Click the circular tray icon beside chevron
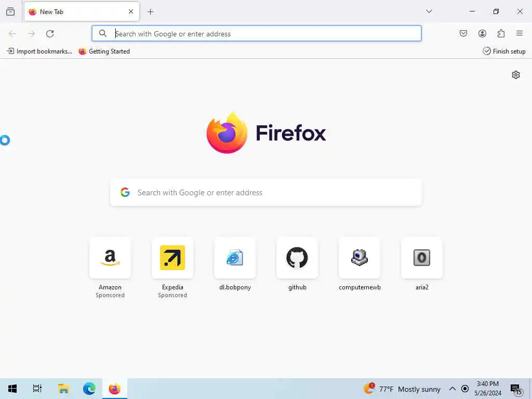This screenshot has height=399, width=532. (x=465, y=389)
